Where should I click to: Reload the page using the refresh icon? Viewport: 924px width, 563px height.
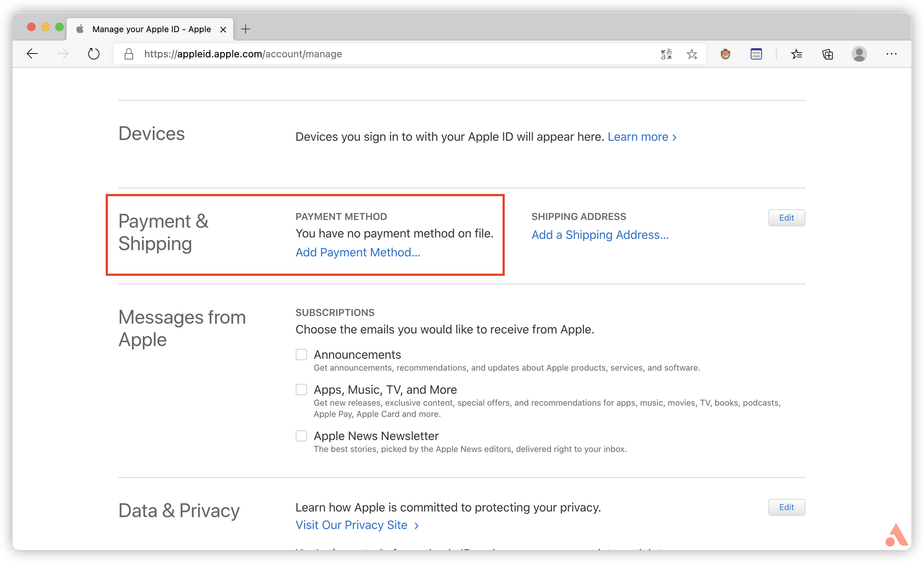tap(94, 54)
